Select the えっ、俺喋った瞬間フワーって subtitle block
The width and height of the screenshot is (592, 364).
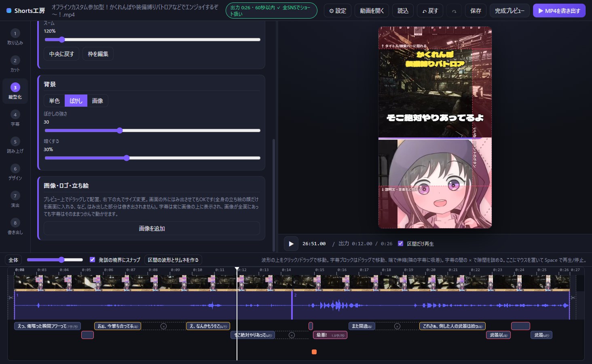click(x=48, y=326)
